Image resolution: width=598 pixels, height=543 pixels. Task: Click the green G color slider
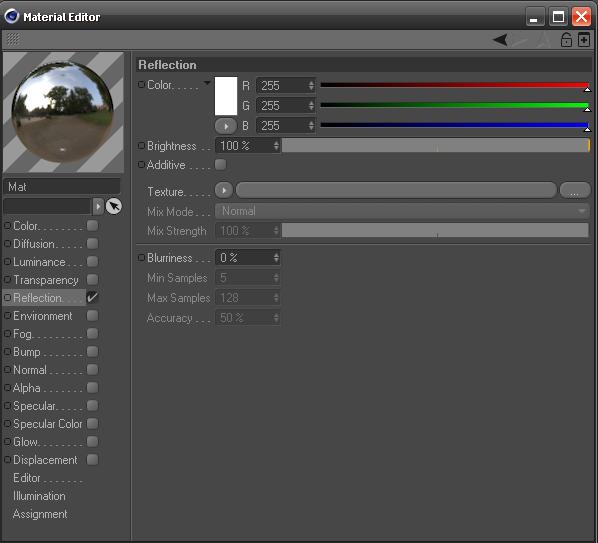pos(455,106)
